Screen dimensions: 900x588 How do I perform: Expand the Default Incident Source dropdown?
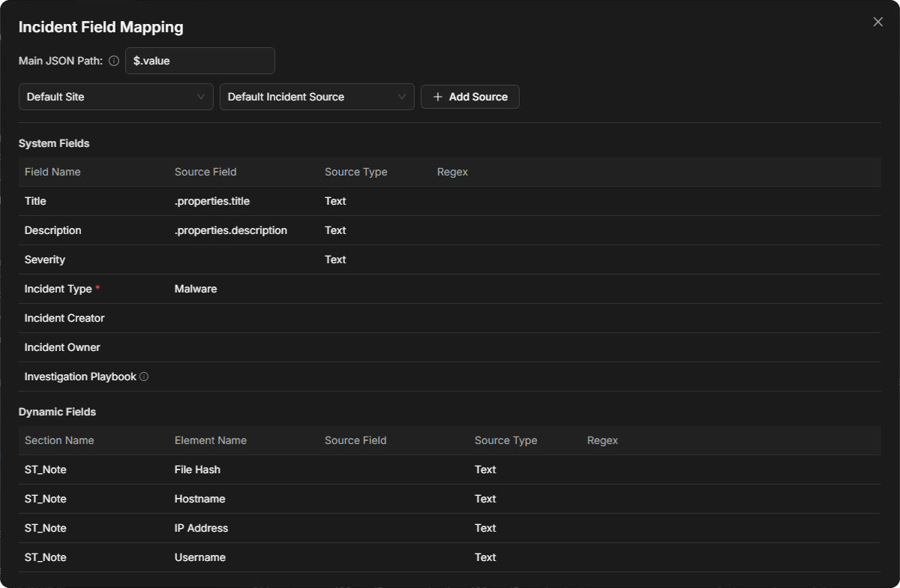[x=317, y=97]
